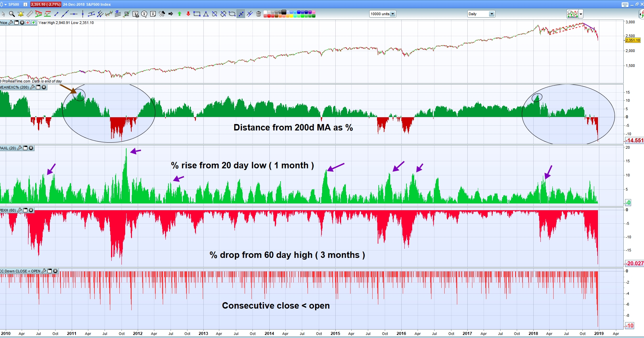Expand the add-indicator button dropdown arrow

[x=581, y=14]
